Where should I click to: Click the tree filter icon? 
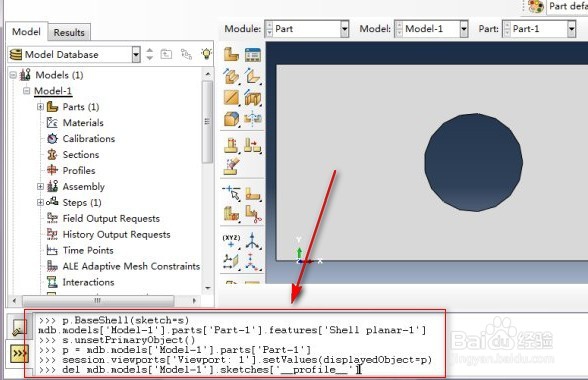[186, 54]
